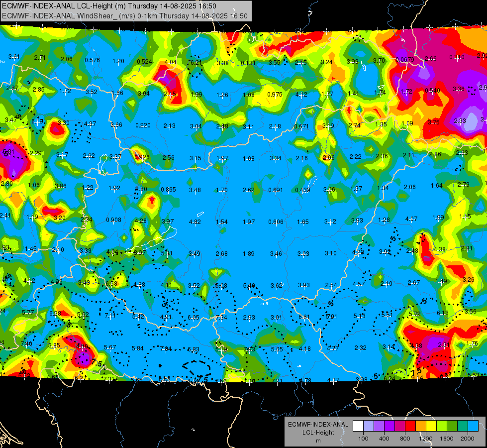Image resolution: width=487 pixels, height=448 pixels.
Task: Click the 7.84 wind shear value
Action: pyautogui.click(x=166, y=349)
